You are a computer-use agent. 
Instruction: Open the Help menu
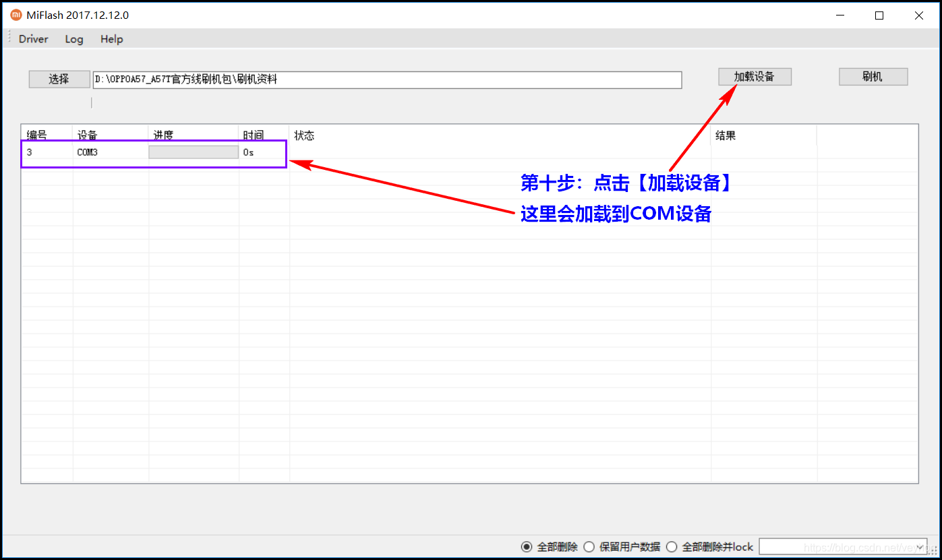pyautogui.click(x=112, y=39)
